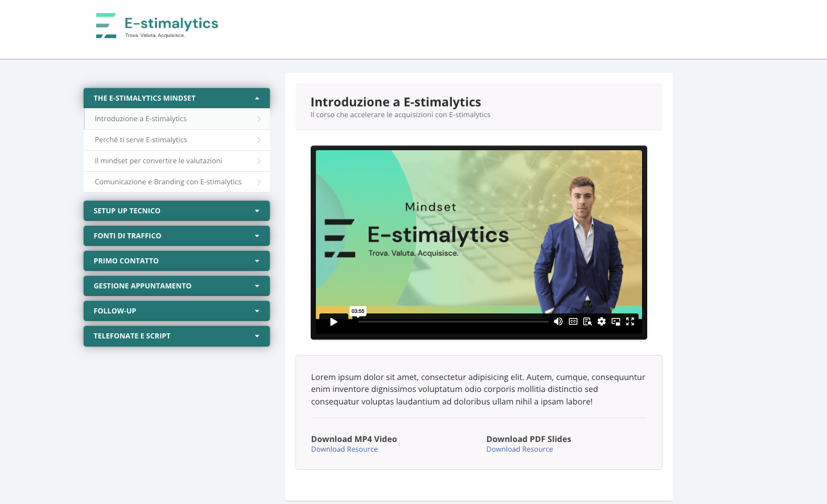The image size is (827, 504).
Task: Expand the Setup Up Tecnico section
Action: click(176, 211)
